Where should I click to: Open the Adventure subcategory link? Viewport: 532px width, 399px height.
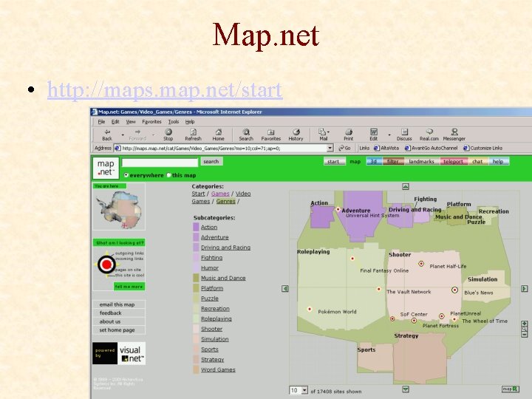click(x=215, y=237)
